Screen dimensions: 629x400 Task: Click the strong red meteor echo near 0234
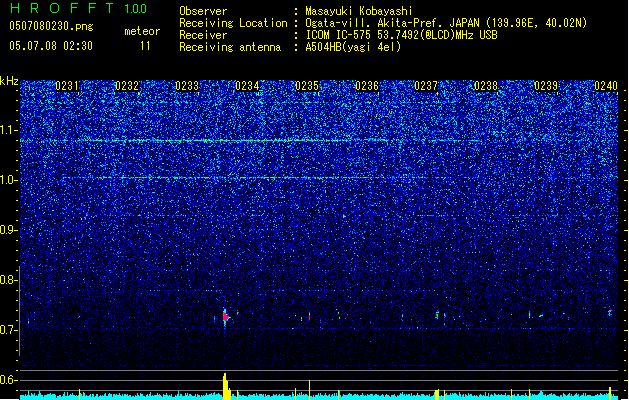[x=225, y=317]
